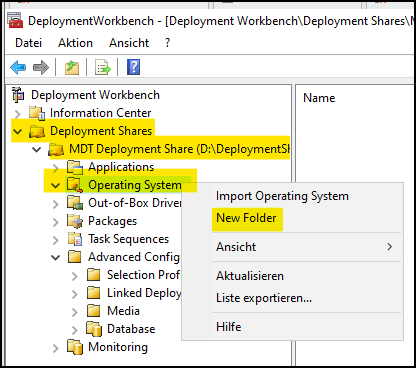416x368 pixels.
Task: Click the Up one level folder icon
Action: point(72,68)
